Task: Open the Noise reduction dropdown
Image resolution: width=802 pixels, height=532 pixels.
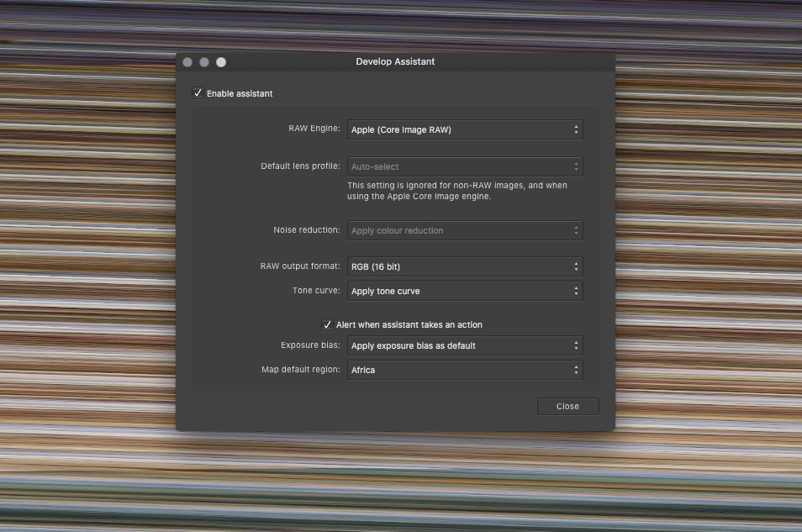Action: [465, 230]
